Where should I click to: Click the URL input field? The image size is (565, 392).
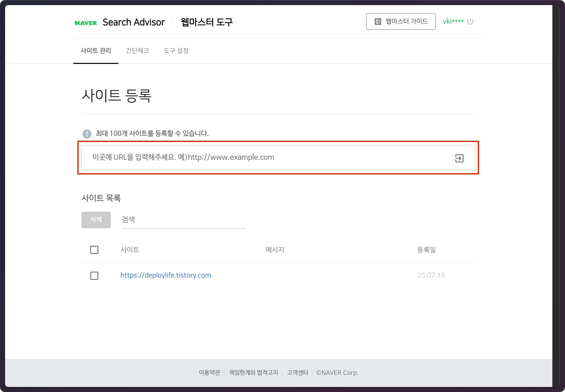tap(254, 158)
